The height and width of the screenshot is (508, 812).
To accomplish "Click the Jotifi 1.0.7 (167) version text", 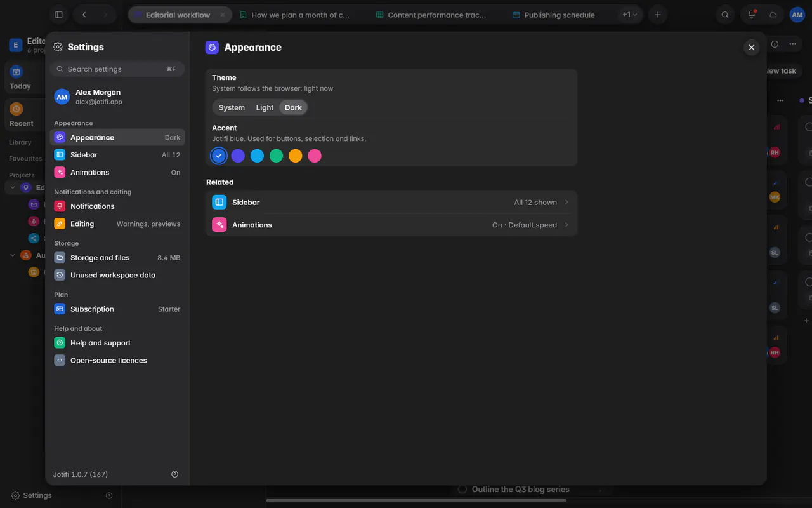I will coord(81,474).
